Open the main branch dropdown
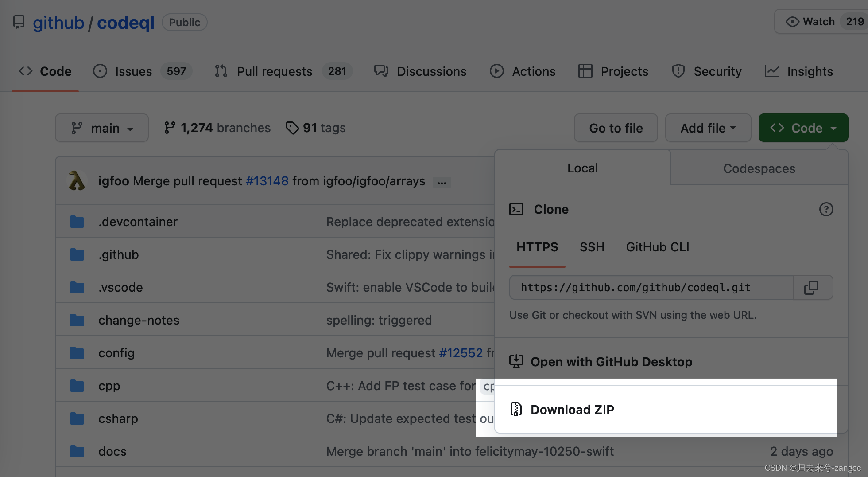Screen dimensions: 868x477 click(102, 128)
